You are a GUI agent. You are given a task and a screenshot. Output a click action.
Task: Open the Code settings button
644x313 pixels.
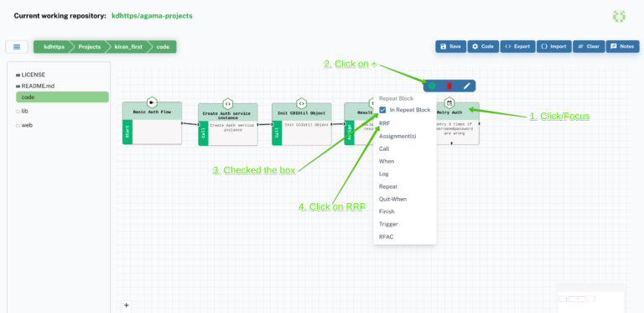pyautogui.click(x=483, y=46)
